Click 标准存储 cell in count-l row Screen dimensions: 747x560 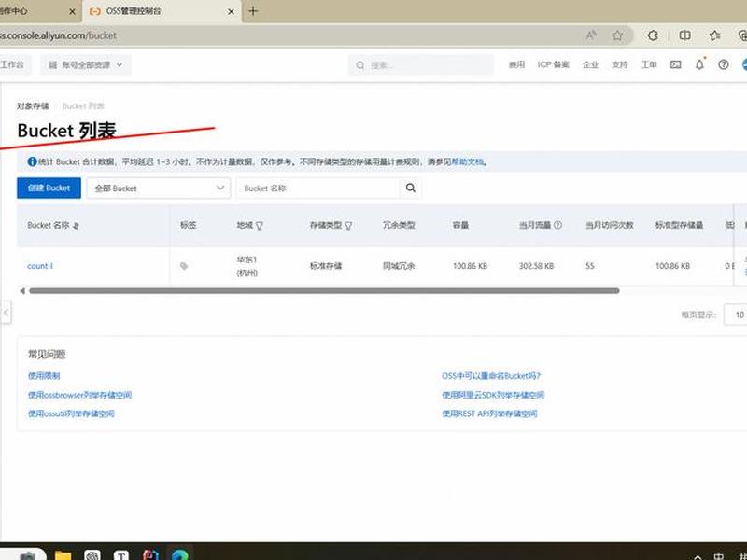(x=326, y=266)
